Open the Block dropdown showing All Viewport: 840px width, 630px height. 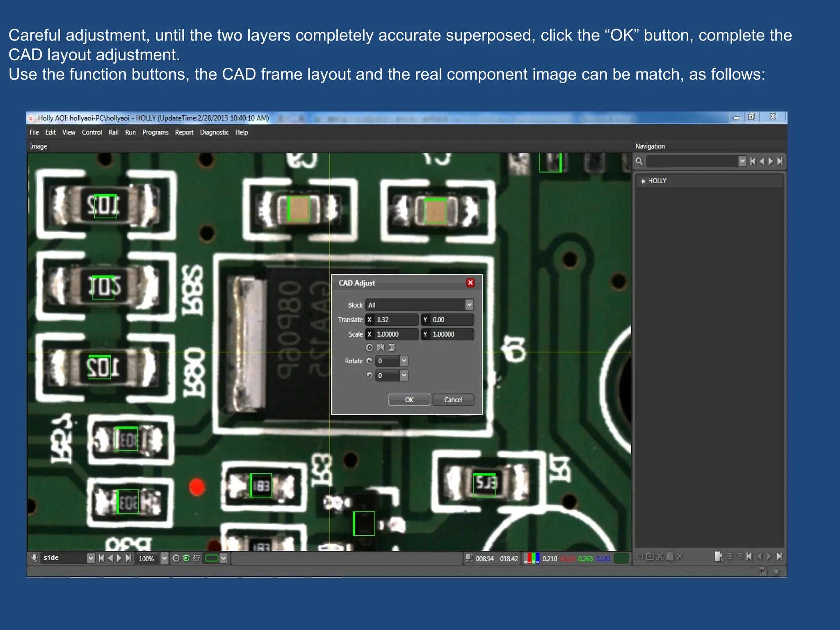point(469,305)
